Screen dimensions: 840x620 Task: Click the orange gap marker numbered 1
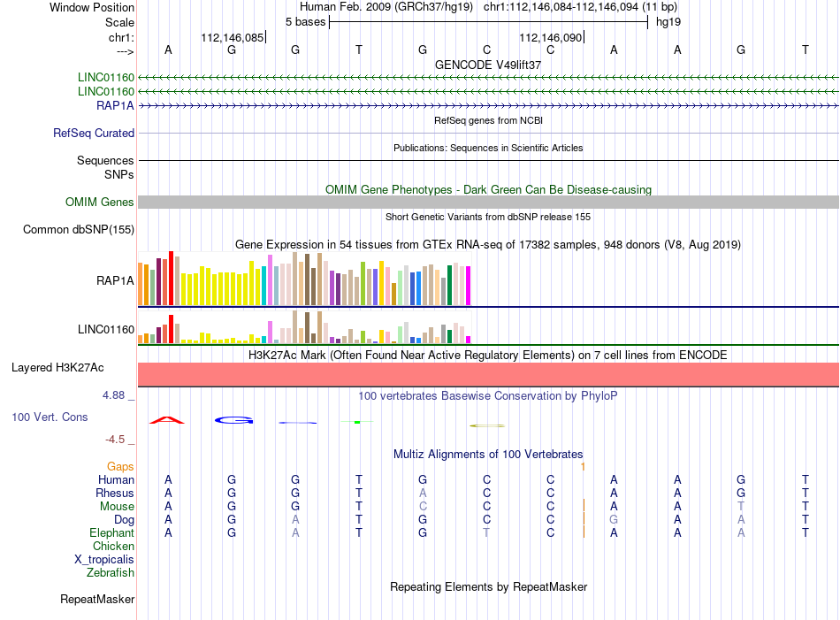[583, 467]
